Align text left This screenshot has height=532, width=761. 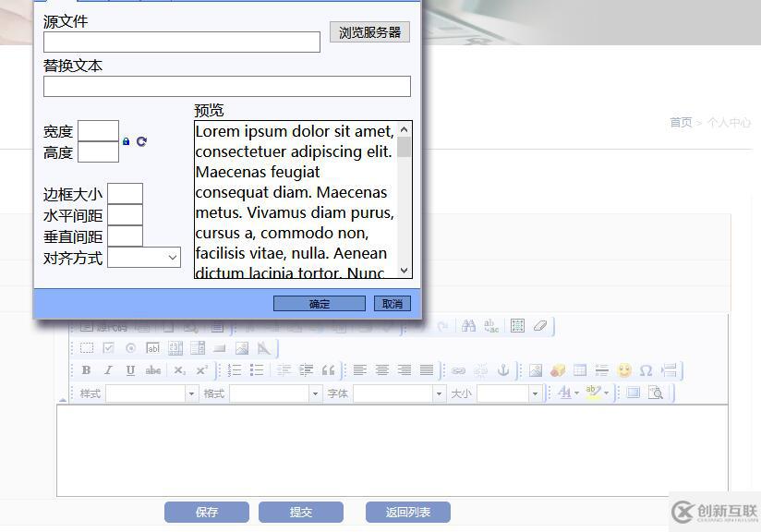click(x=359, y=370)
